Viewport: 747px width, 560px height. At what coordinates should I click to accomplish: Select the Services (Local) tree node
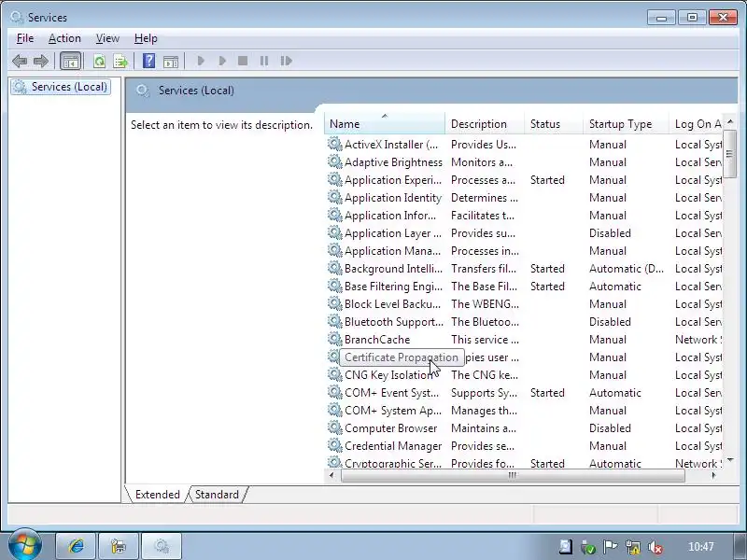click(61, 87)
